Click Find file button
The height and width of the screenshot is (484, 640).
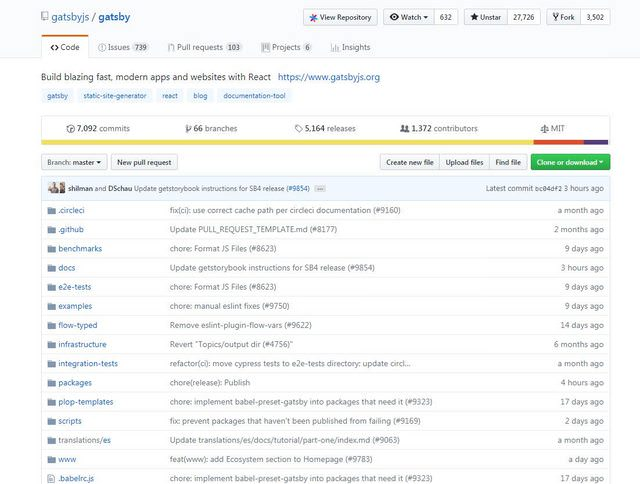tap(508, 162)
